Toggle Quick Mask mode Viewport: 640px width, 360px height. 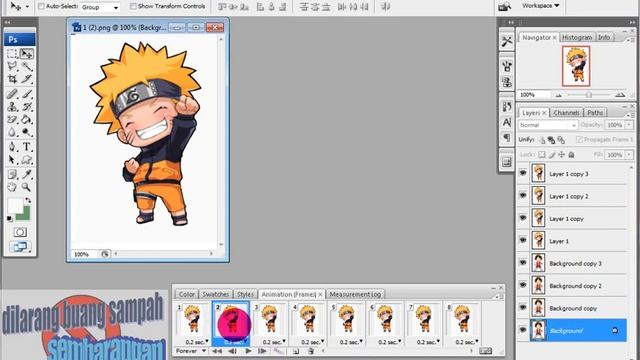point(20,232)
